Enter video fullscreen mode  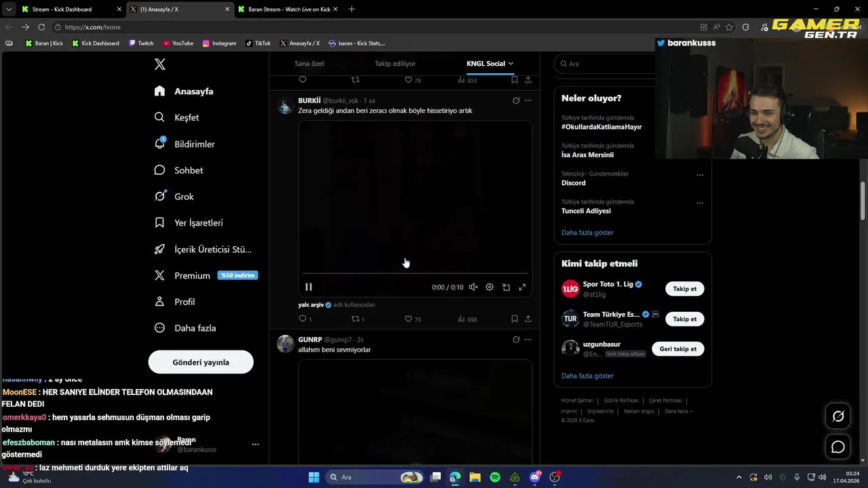522,287
